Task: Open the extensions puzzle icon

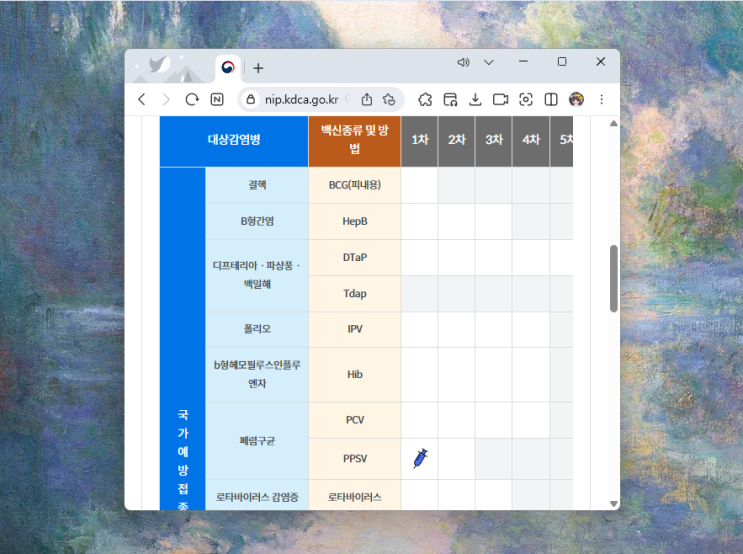Action: point(425,100)
